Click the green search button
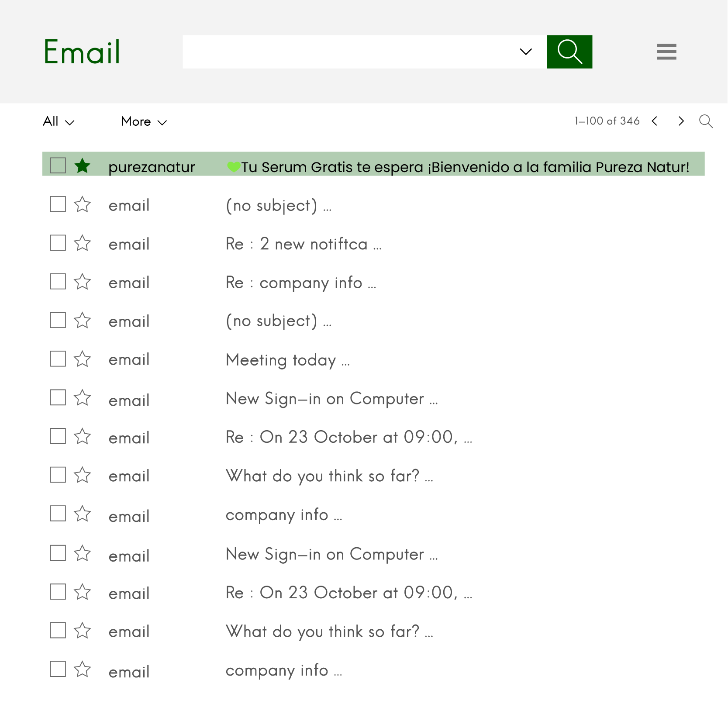The height and width of the screenshot is (728, 728). [x=569, y=52]
